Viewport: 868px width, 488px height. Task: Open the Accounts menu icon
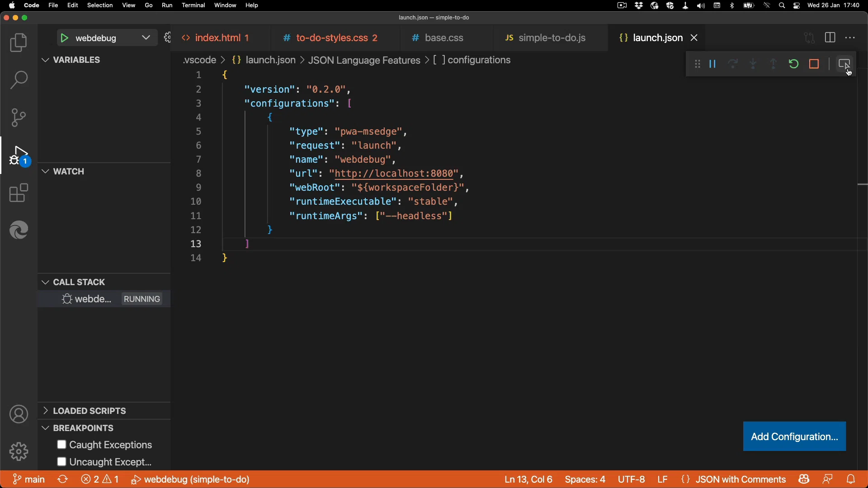point(19,414)
